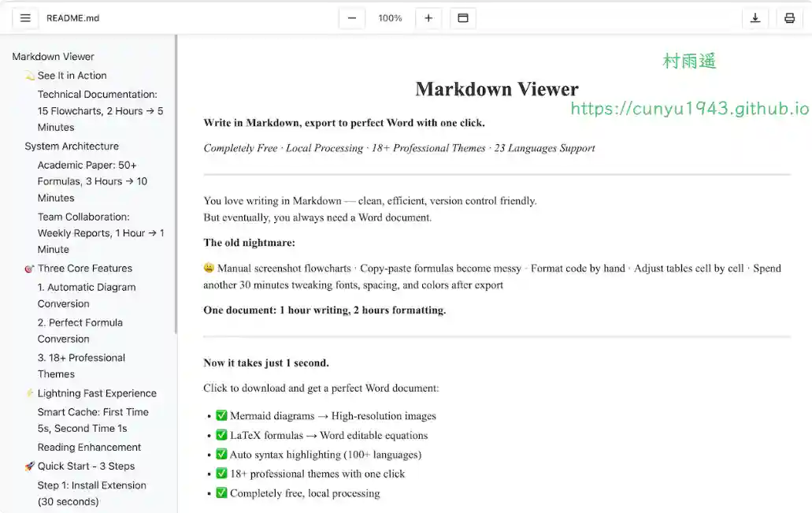
Task: Click the zoom in plus button
Action: [x=428, y=18]
